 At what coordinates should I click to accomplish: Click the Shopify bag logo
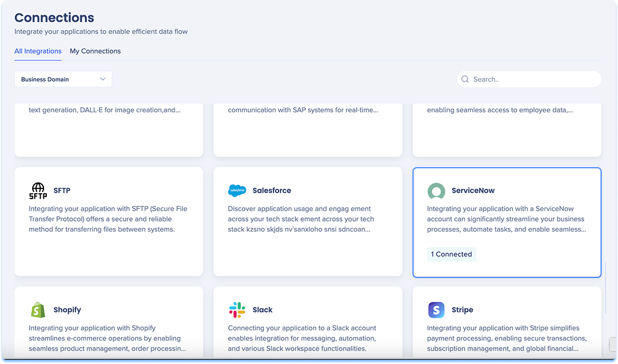(x=38, y=310)
